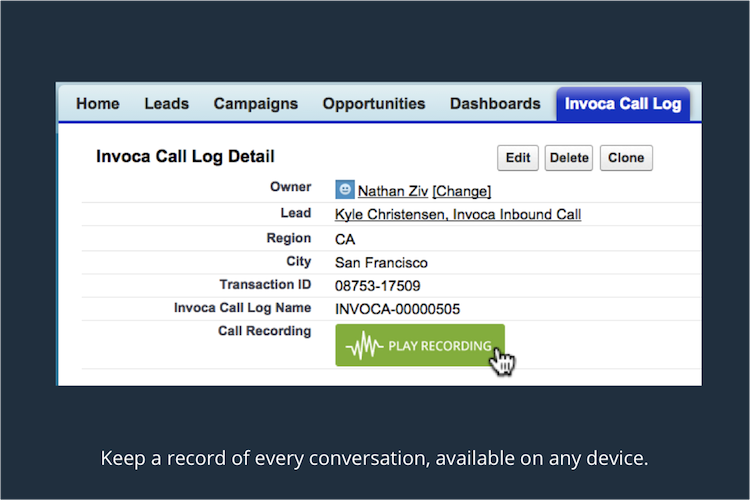Image resolution: width=750 pixels, height=500 pixels.
Task: Click the waveform icon on the recording button
Action: [x=364, y=346]
